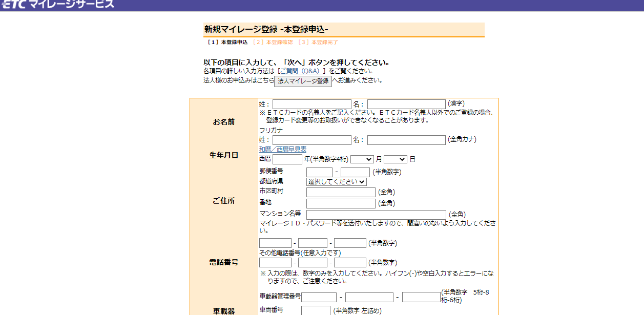Screen dimensions: 644x315
Task: Focus the furigana 名 katakana field
Action: click(406, 140)
